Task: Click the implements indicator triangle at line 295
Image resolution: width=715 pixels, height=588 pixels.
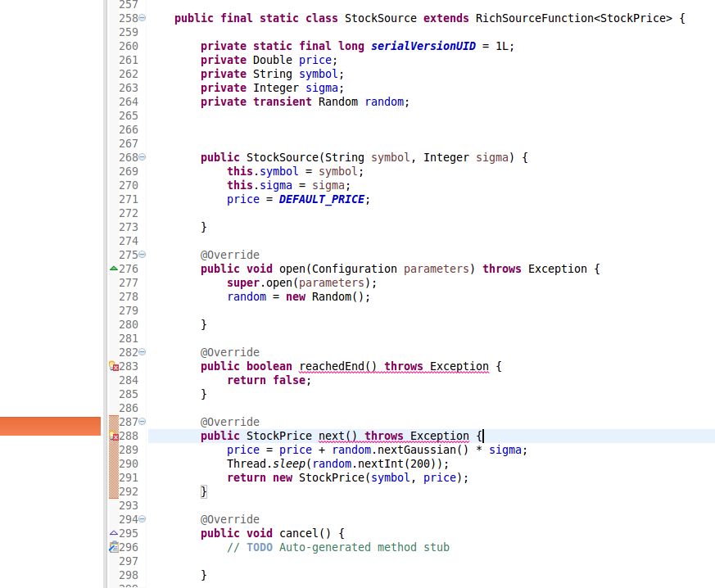Action: click(x=114, y=533)
